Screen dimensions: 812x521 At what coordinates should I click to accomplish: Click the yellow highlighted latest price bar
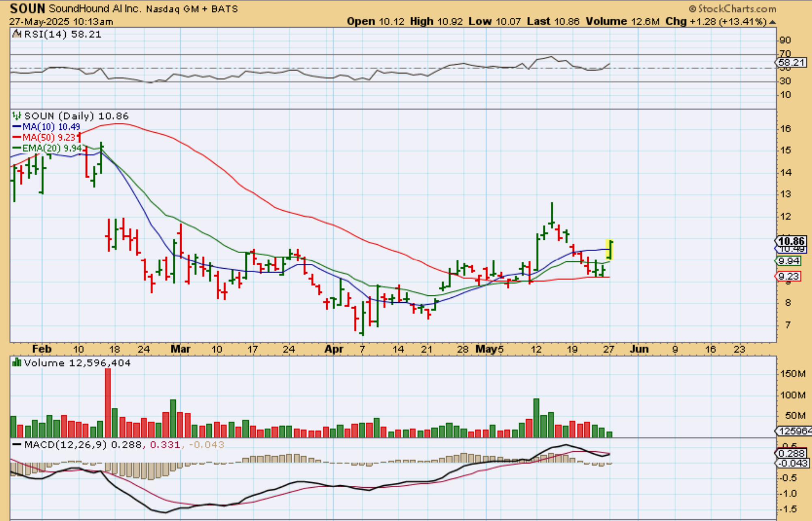(x=610, y=250)
